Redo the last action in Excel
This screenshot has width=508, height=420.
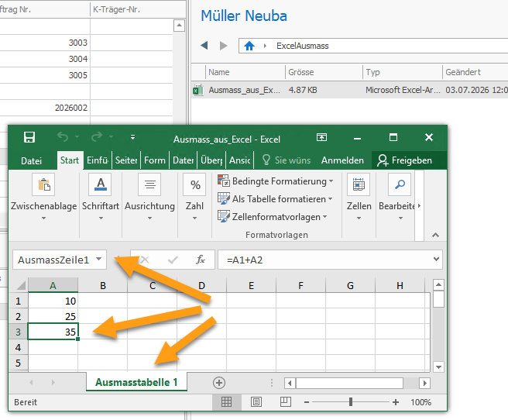coord(97,137)
